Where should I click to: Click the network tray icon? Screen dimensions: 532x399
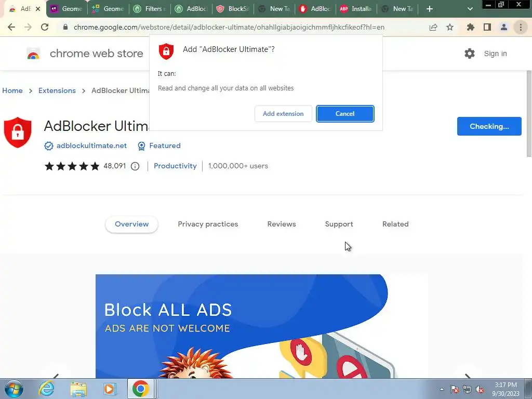467,390
